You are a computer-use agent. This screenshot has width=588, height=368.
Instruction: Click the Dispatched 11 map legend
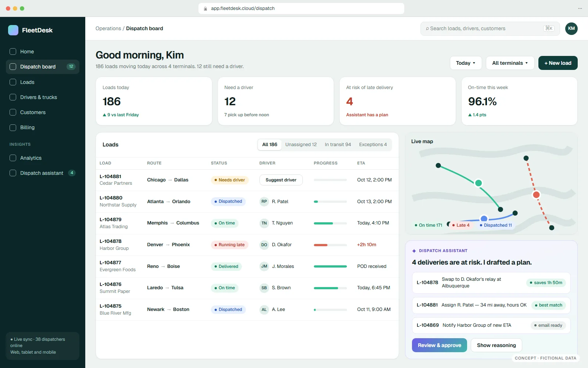point(496,225)
